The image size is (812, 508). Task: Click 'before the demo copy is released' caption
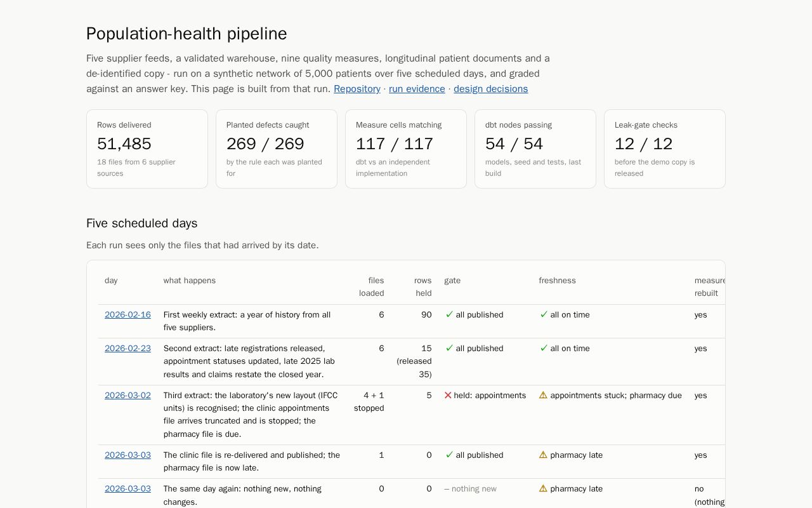tap(655, 168)
